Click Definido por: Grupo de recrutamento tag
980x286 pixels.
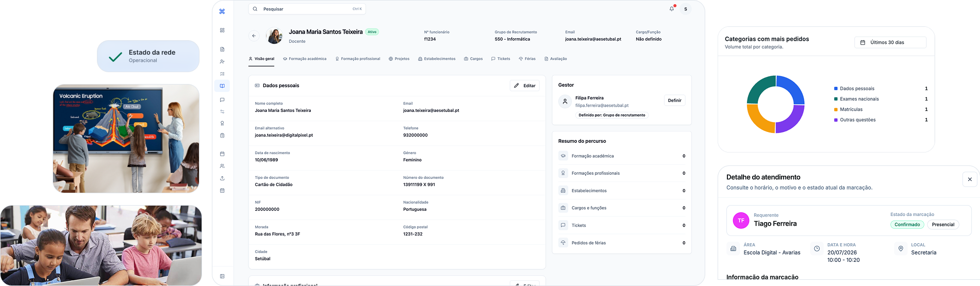pos(612,115)
